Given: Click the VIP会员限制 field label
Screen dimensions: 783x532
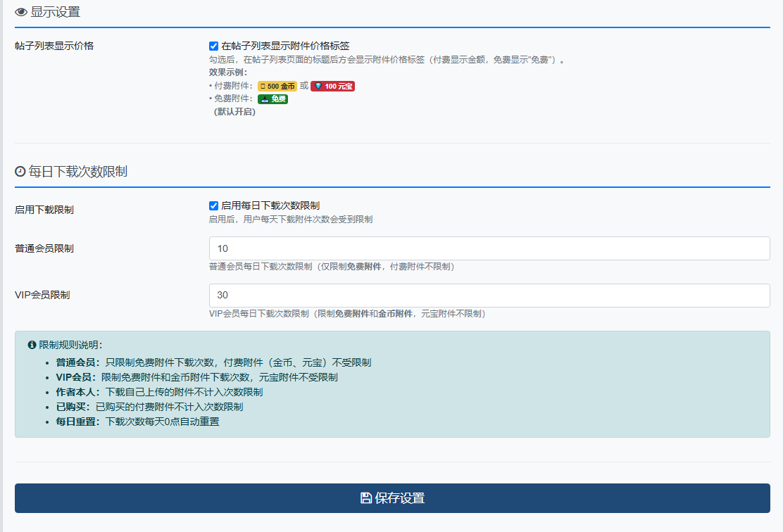Looking at the screenshot, I should coord(42,296).
